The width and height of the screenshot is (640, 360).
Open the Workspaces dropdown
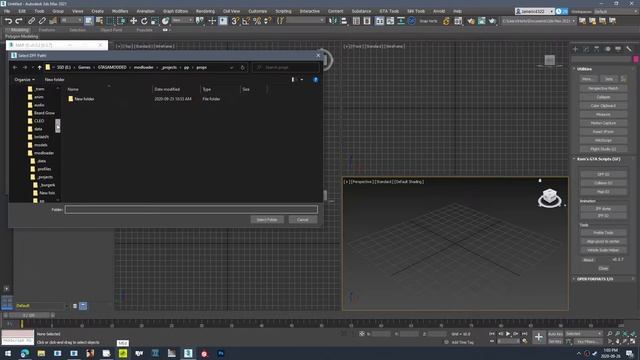click(616, 11)
